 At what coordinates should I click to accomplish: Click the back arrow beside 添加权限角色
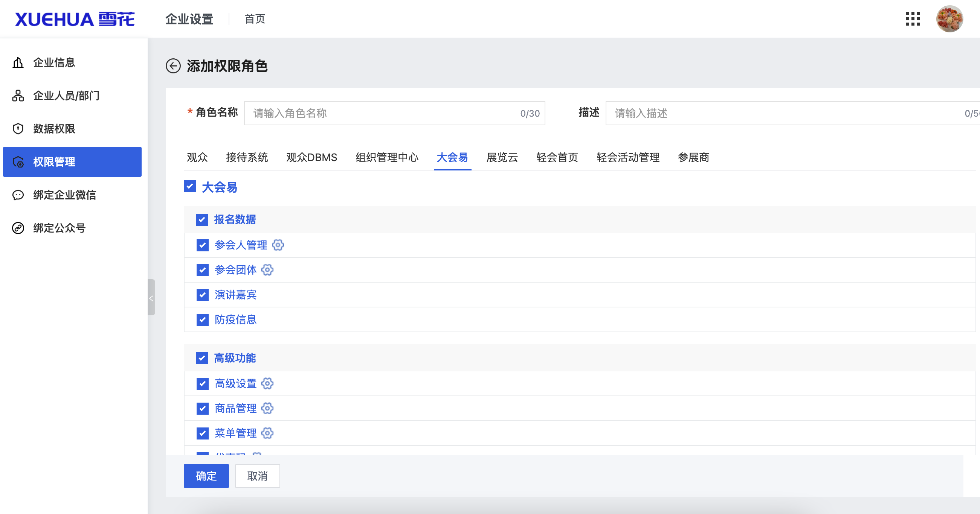(174, 66)
